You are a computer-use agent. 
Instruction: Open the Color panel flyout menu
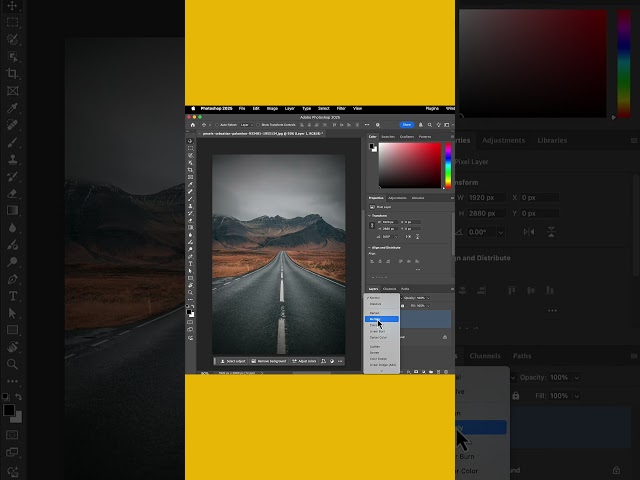click(452, 137)
